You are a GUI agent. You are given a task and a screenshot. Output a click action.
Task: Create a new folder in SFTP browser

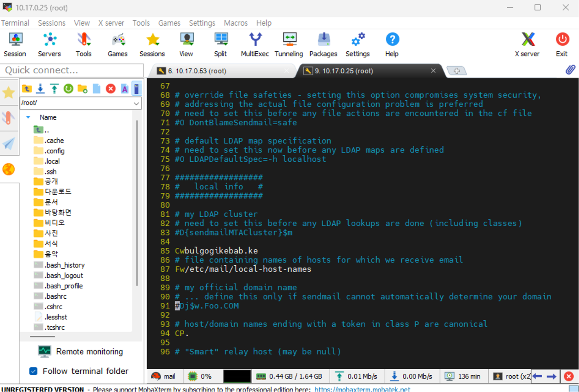[x=82, y=88]
